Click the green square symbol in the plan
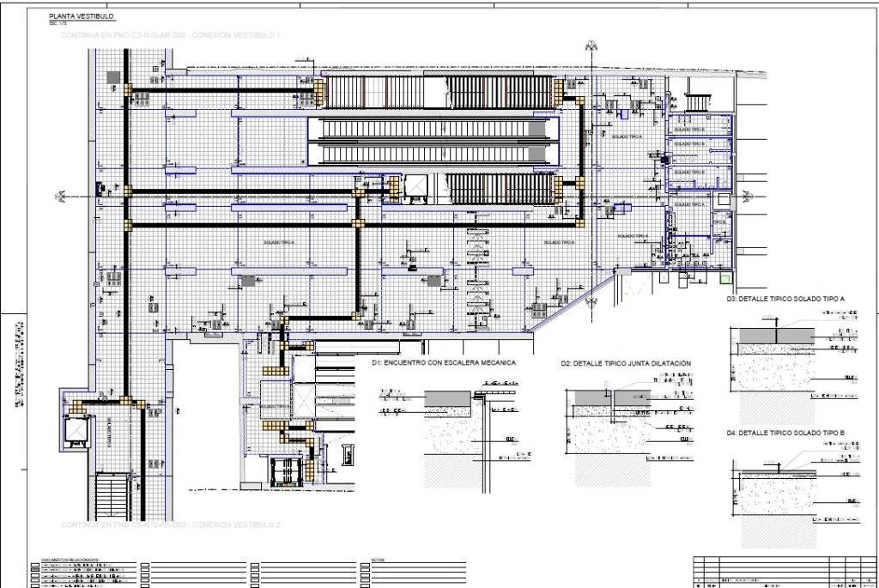879x588 pixels. tap(726, 279)
